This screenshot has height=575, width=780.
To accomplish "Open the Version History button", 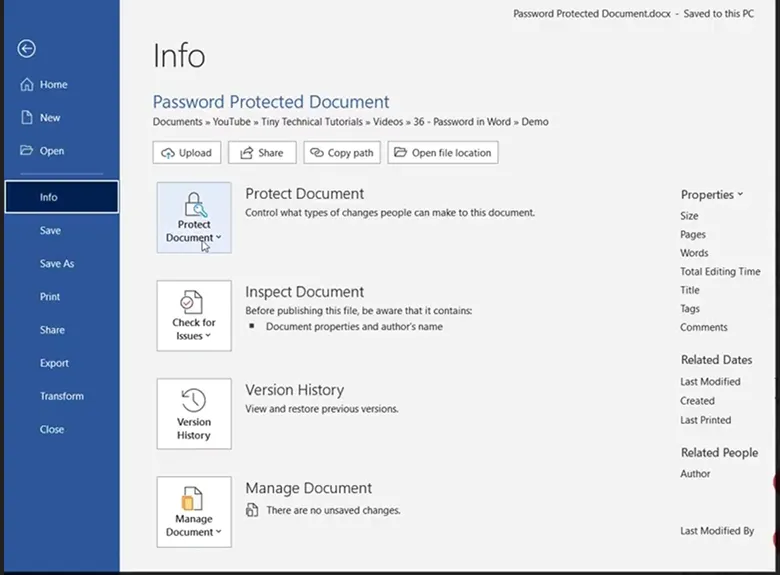I will point(194,414).
